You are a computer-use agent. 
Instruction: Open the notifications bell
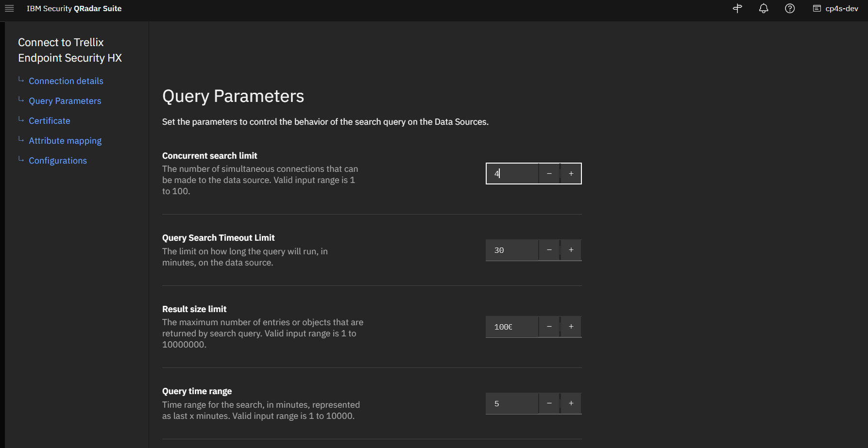pos(764,8)
